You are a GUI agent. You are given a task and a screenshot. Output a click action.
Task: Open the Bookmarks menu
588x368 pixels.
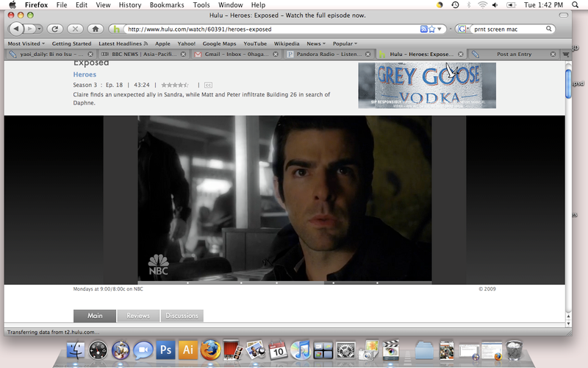coord(167,5)
